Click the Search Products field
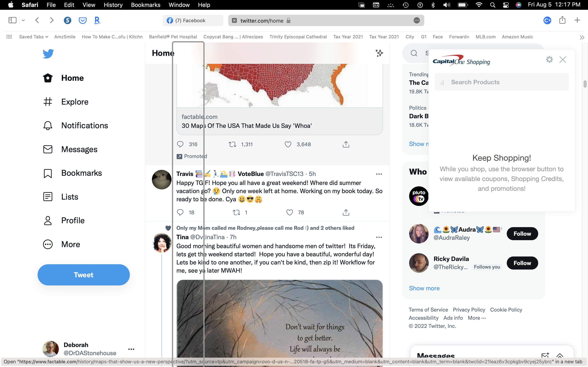The image size is (588, 367). click(x=501, y=82)
